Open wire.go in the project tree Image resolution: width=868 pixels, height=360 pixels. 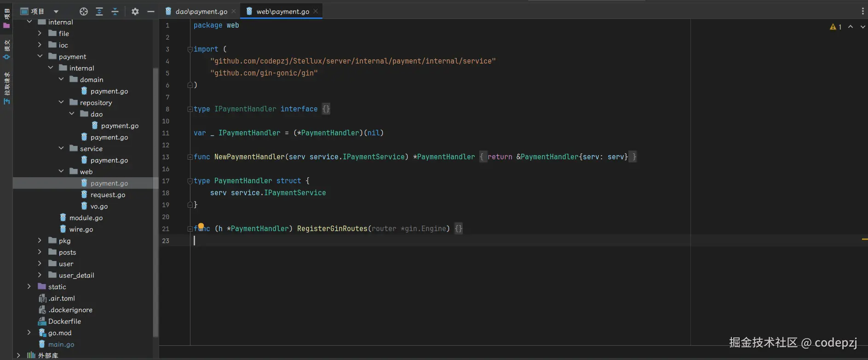81,229
